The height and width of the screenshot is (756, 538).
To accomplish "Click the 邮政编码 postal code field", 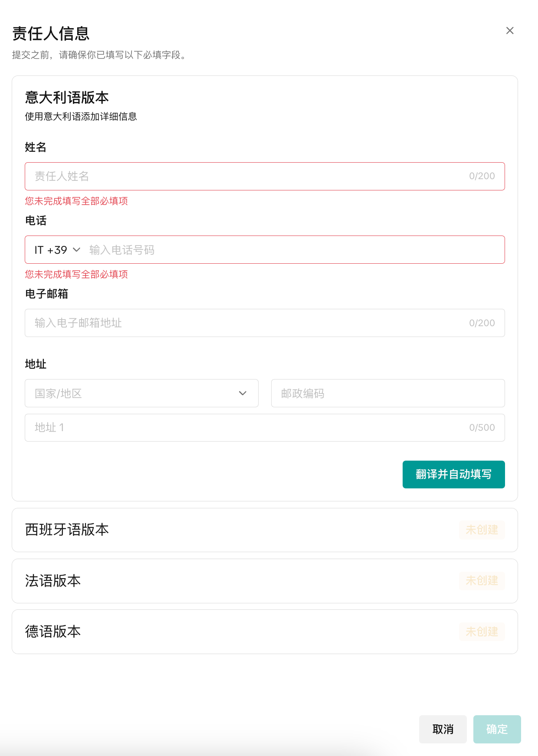I will (387, 393).
